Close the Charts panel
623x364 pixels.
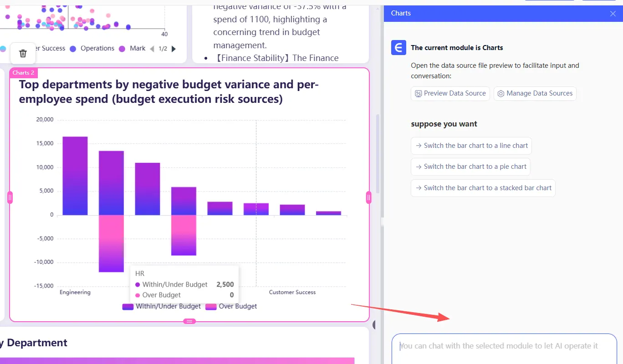coord(613,14)
